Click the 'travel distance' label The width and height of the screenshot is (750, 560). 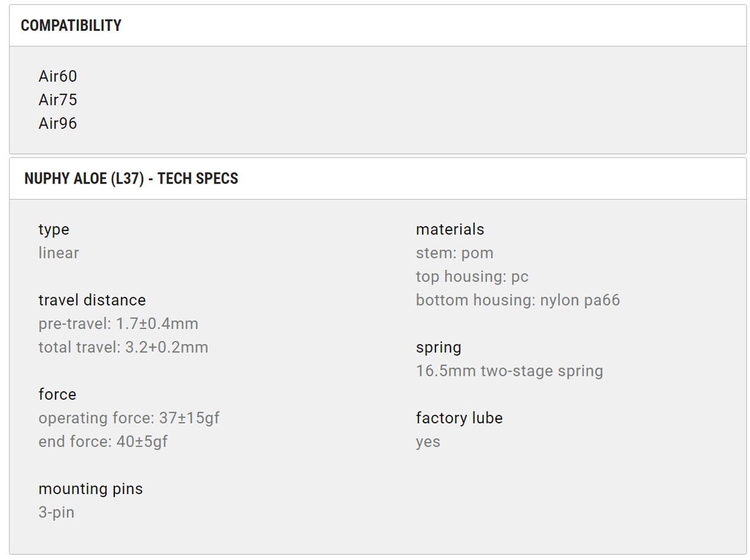click(92, 300)
